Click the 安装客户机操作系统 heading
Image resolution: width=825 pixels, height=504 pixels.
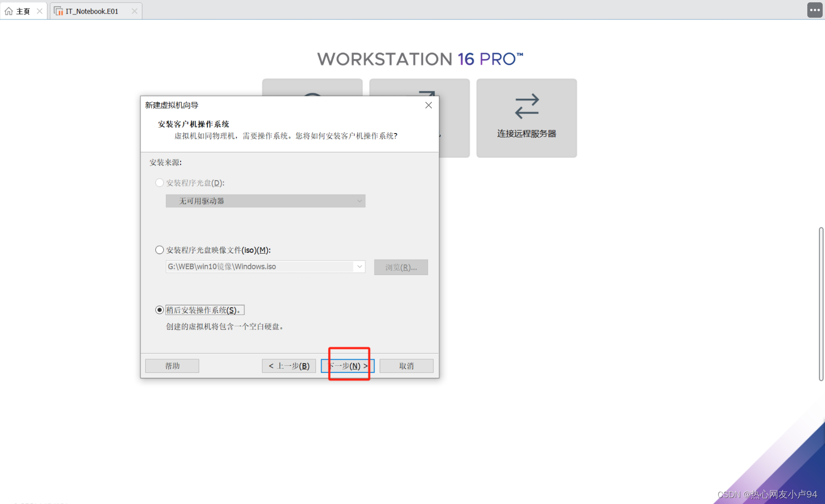pos(194,124)
